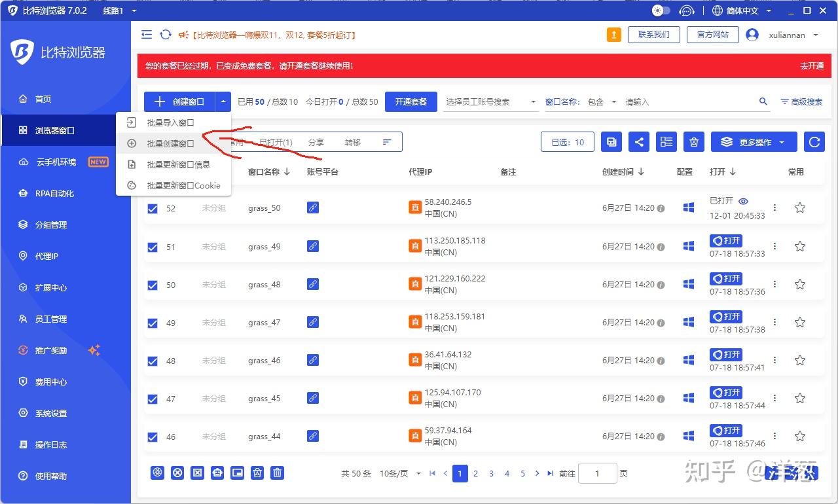Viewport: 838px width, 504px height.
Task: Select 批量创建窗口 from the menu
Action: [173, 143]
